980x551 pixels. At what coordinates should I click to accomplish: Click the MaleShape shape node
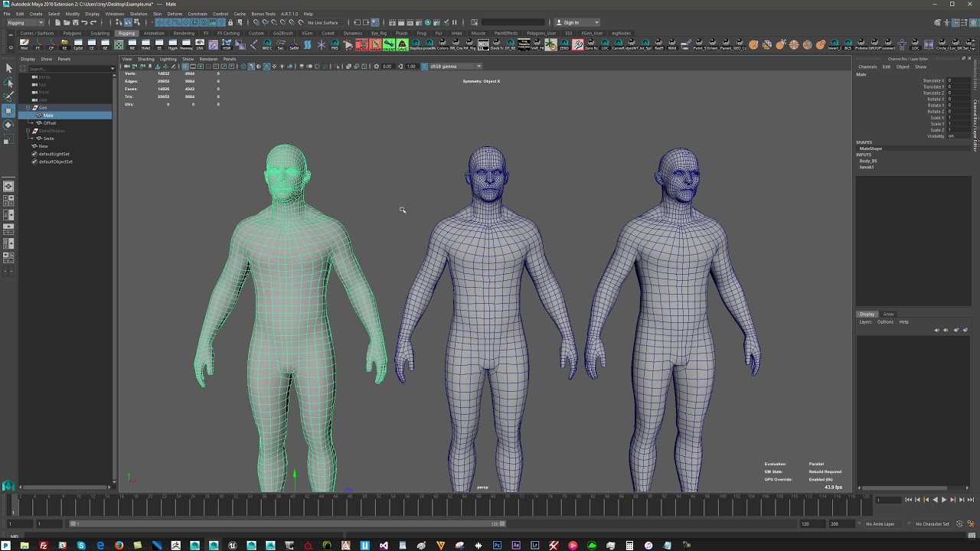point(871,148)
